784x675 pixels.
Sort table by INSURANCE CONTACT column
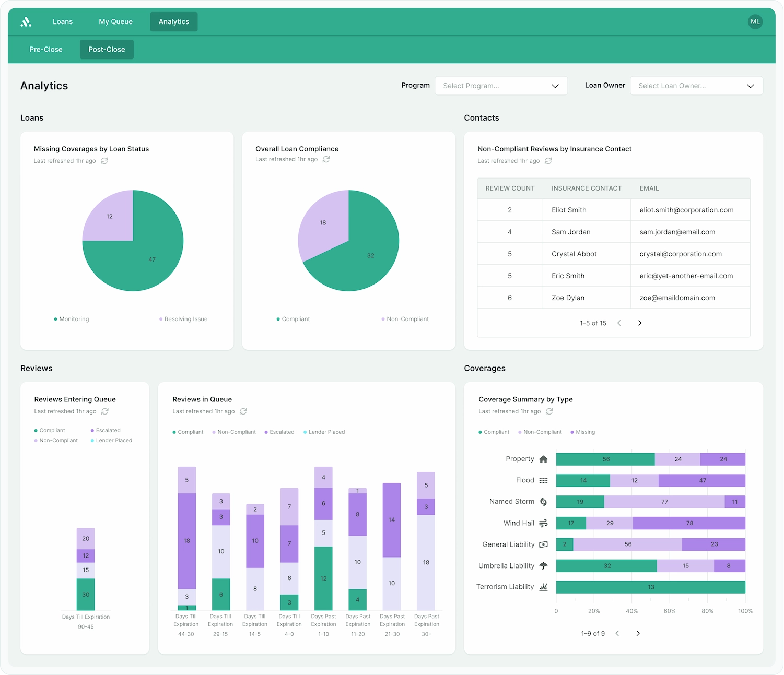click(x=587, y=188)
